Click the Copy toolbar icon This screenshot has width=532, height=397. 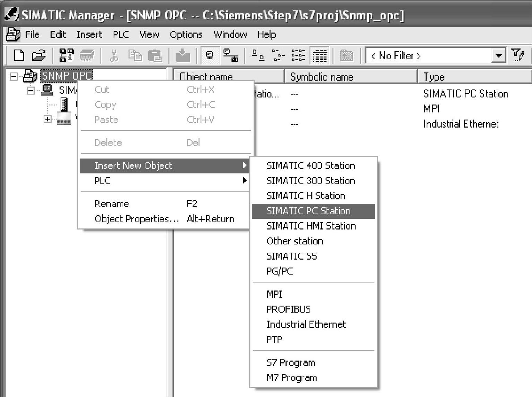pos(135,55)
